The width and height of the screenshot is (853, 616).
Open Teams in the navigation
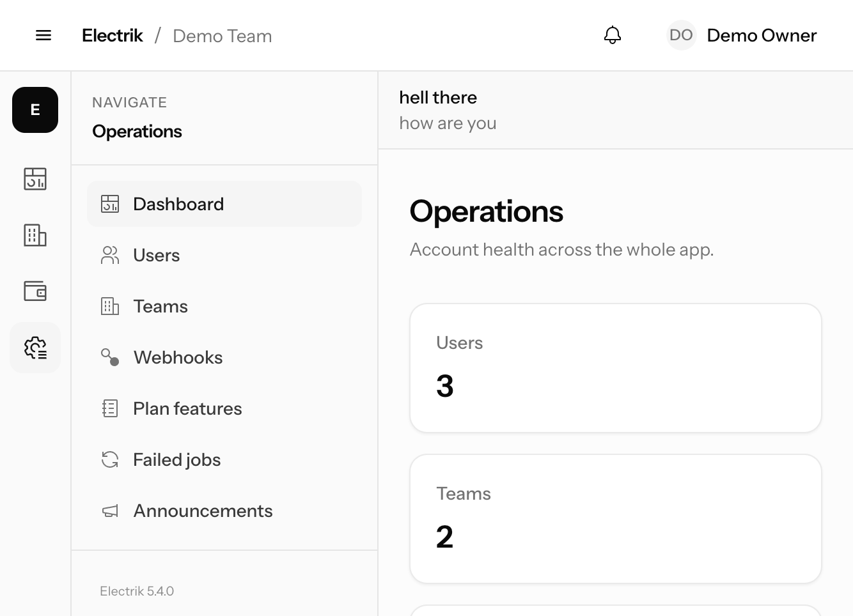(x=224, y=306)
